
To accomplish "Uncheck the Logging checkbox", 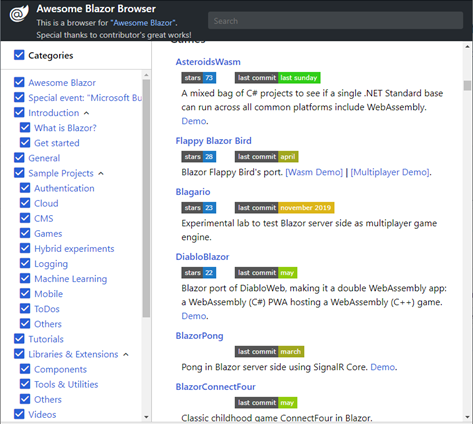I will point(25,263).
